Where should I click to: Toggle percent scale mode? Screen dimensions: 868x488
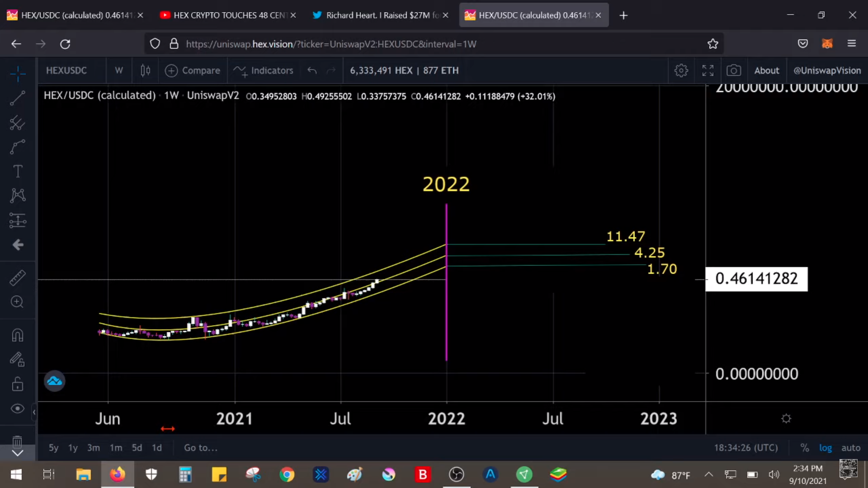805,448
